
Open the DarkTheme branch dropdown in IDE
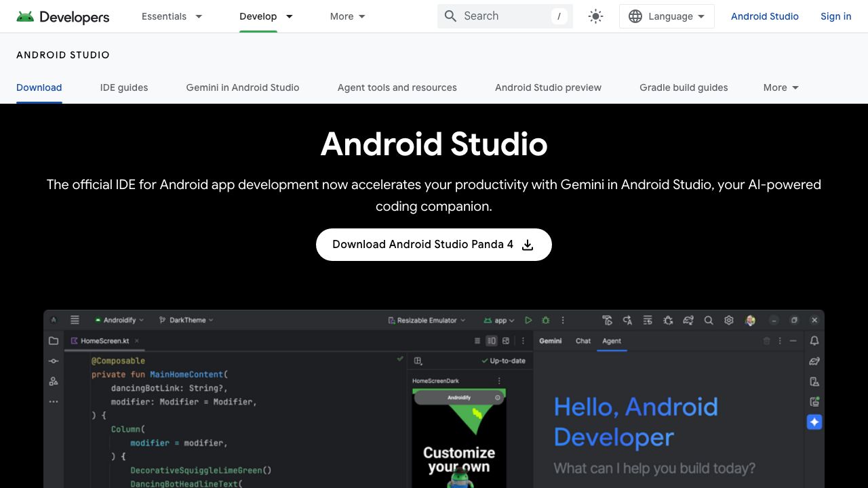186,320
